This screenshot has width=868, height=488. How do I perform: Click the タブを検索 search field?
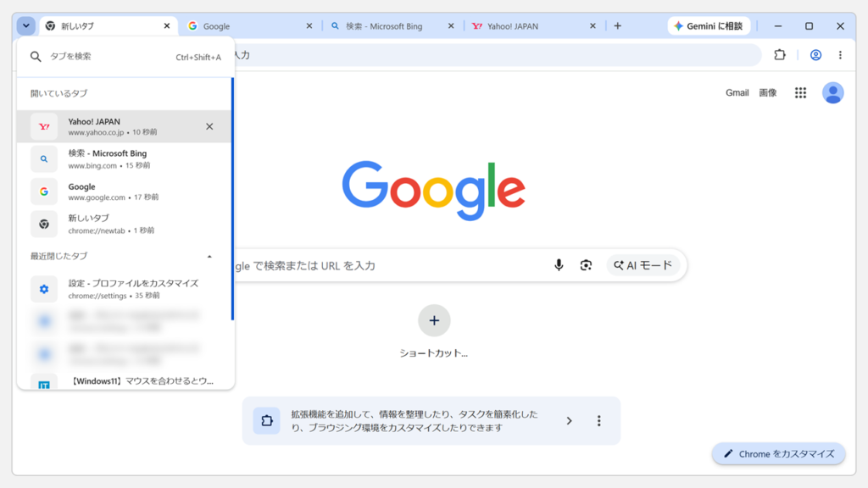pos(125,57)
